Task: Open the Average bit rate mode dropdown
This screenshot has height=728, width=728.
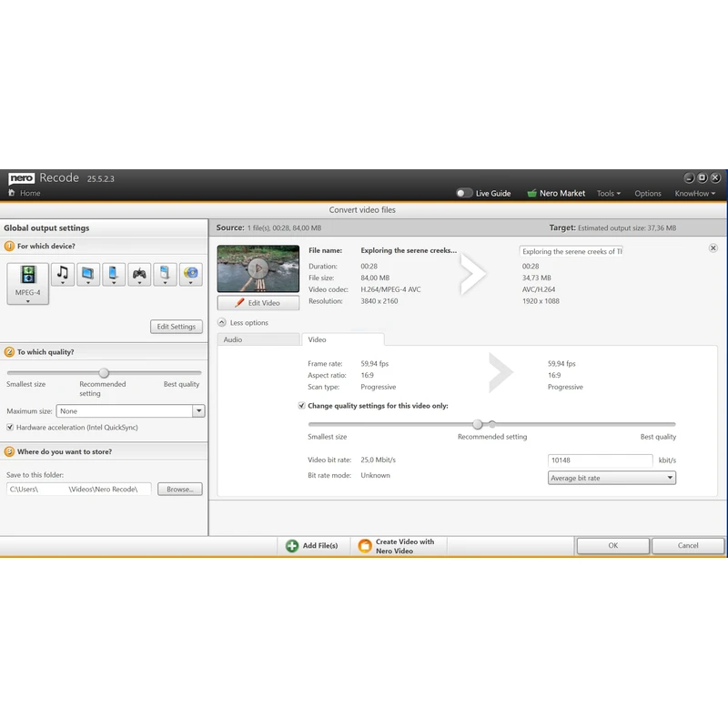Action: point(612,478)
